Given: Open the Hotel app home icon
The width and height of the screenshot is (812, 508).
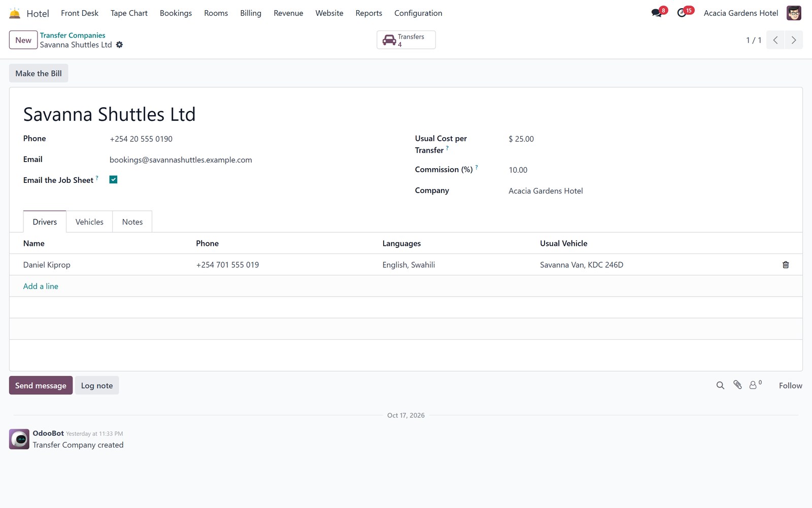Looking at the screenshot, I should (x=15, y=13).
